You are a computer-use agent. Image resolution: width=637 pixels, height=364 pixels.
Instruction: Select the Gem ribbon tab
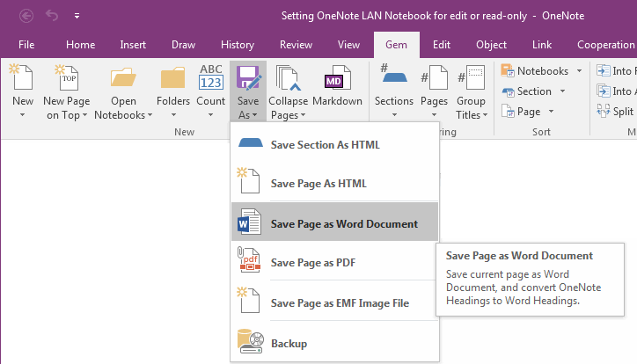click(x=396, y=45)
